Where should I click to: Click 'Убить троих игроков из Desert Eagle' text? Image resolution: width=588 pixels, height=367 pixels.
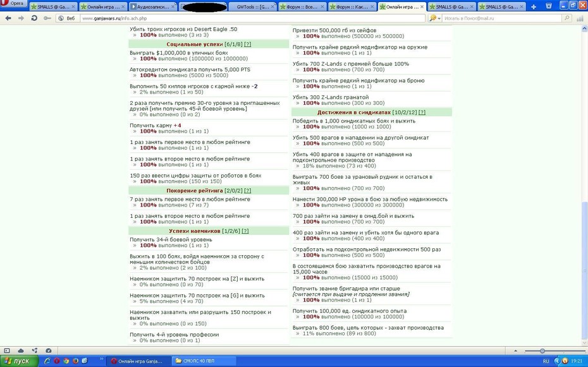pyautogui.click(x=183, y=29)
